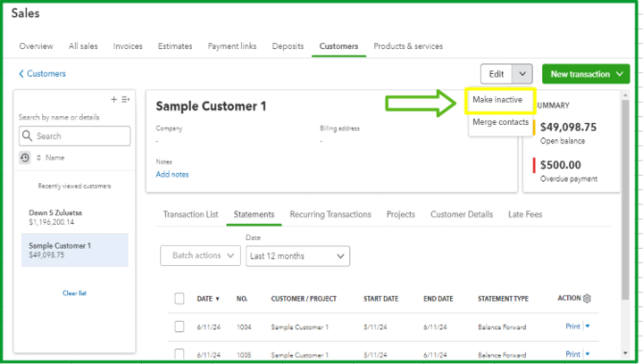Click the magnifier icon in search box
Screen dimensions: 643x364
pyautogui.click(x=28, y=136)
